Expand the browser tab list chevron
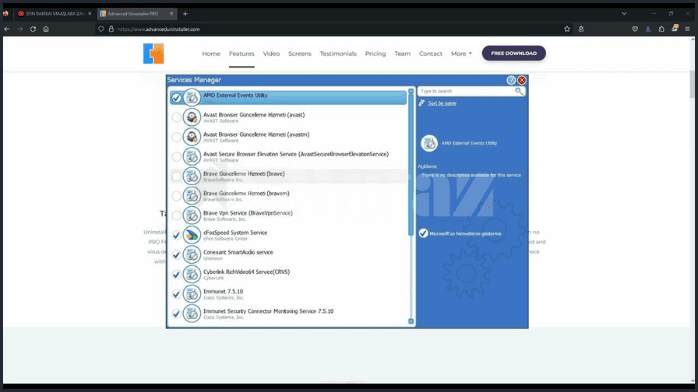This screenshot has height=392, width=698. pyautogui.click(x=624, y=14)
